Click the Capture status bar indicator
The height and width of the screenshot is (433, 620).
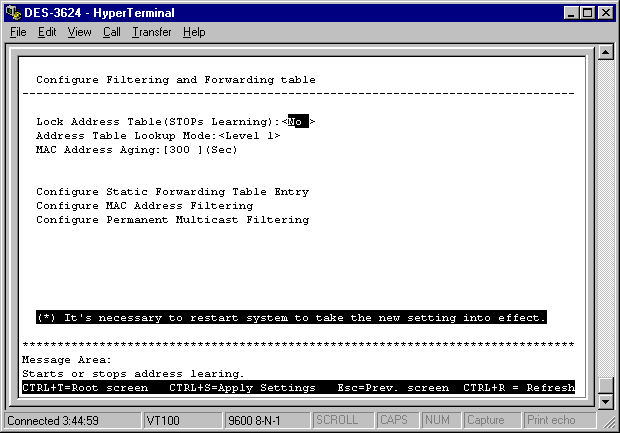[x=488, y=420]
